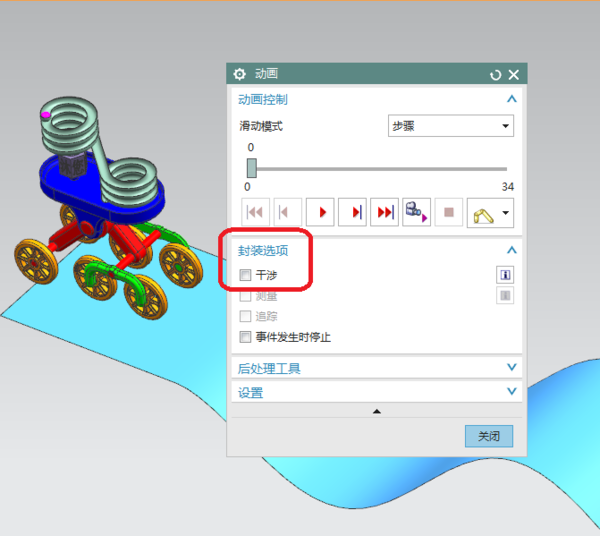Collapse the 封装选项 section
This screenshot has width=600, height=536.
click(512, 250)
